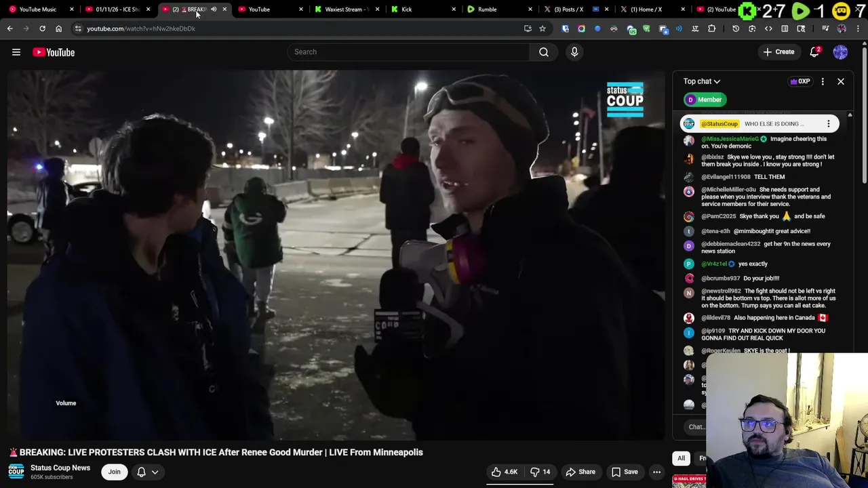Click @newstroll982 username in chat
This screenshot has height=488, width=868.
721,291
